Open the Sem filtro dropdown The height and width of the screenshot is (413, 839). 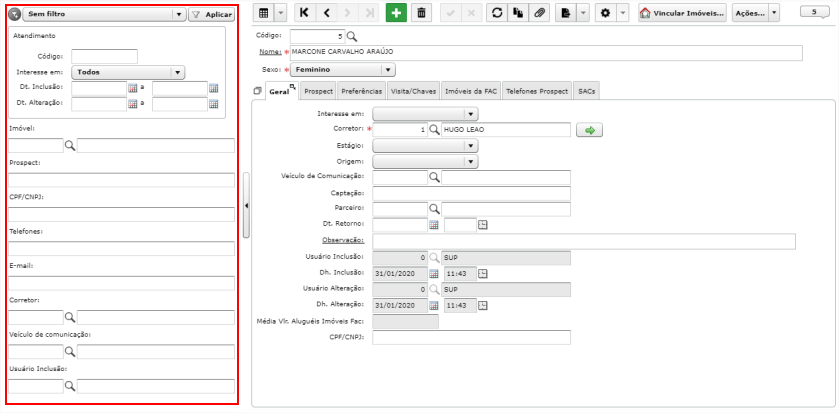[x=104, y=14]
